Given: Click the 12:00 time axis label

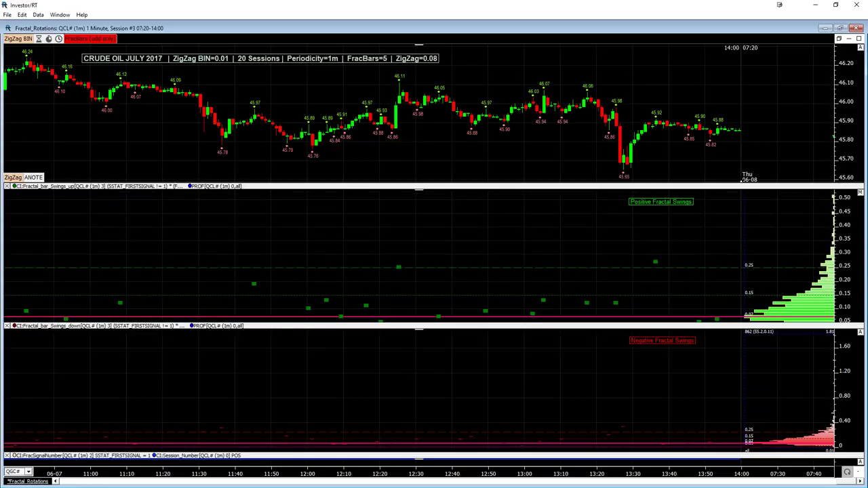Looking at the screenshot, I should click(307, 474).
